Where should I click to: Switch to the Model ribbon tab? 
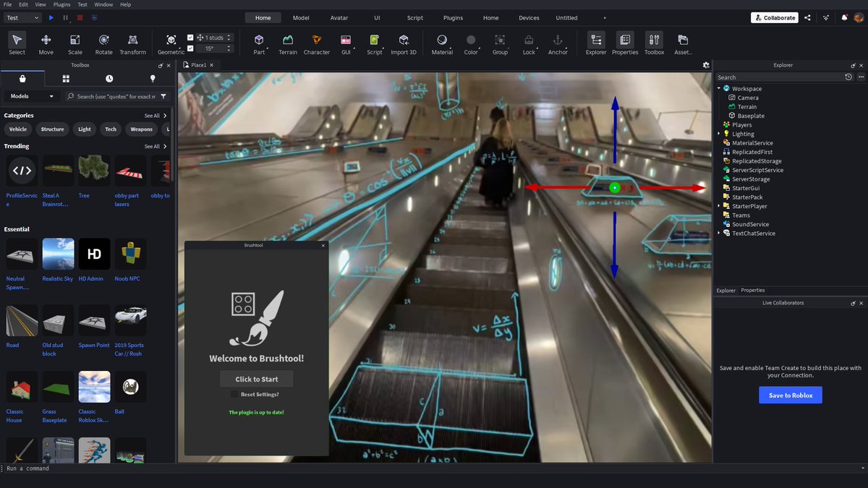[x=301, y=17]
